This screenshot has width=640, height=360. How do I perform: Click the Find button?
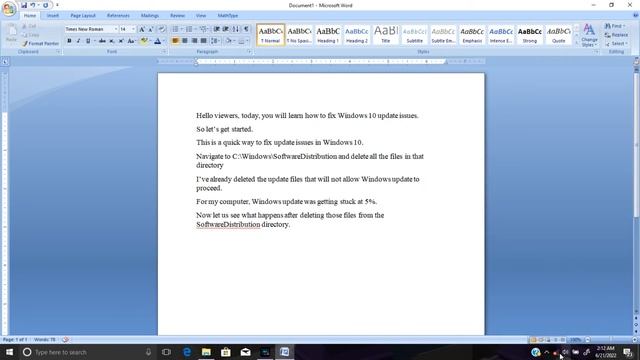click(x=614, y=26)
